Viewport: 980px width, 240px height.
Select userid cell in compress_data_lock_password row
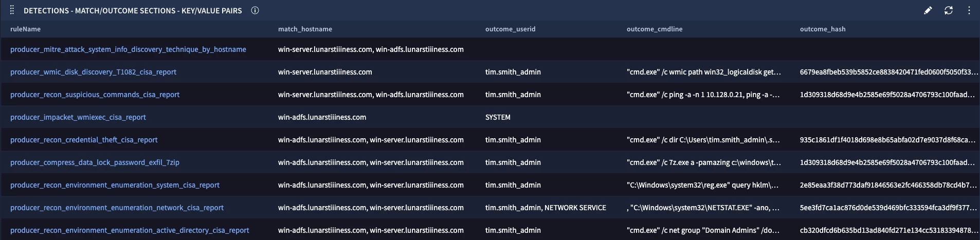[513, 162]
